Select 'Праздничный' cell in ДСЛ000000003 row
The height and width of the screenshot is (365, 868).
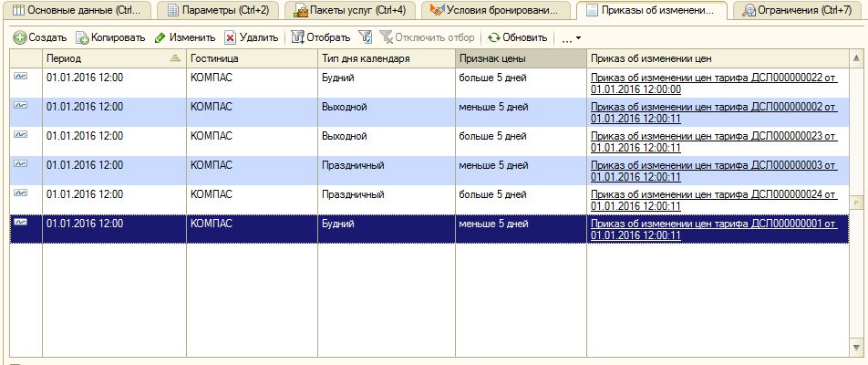coord(387,171)
